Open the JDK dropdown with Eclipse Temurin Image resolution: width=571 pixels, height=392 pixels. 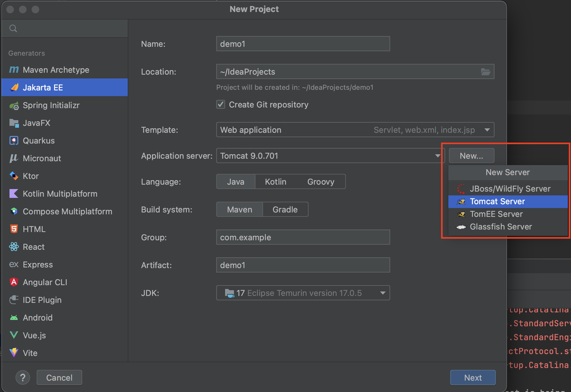(x=303, y=293)
